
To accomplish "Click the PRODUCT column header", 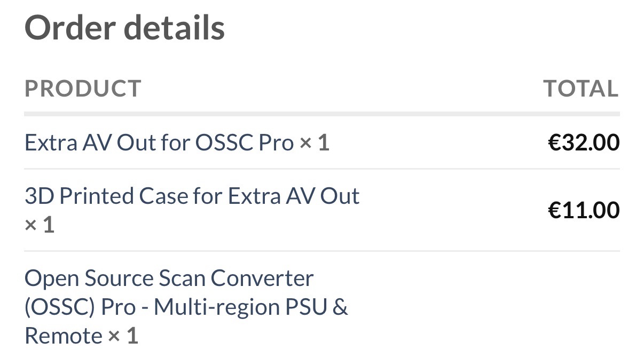I will coord(83,89).
